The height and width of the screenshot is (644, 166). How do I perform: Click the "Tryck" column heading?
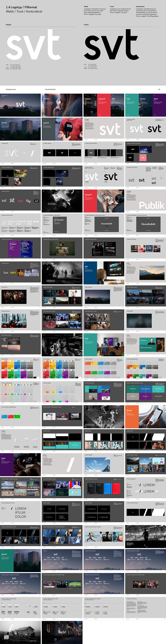[x=112, y=6]
